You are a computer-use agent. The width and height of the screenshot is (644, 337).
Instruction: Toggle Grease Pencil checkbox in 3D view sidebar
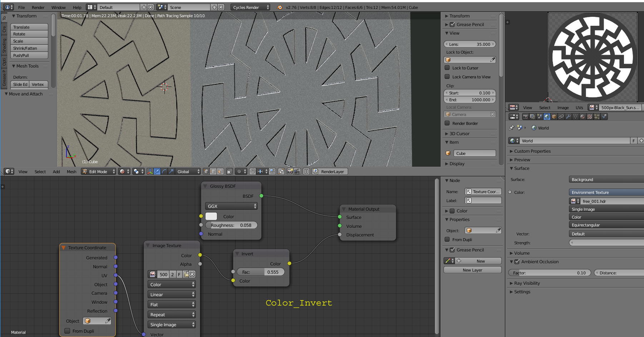(452, 24)
